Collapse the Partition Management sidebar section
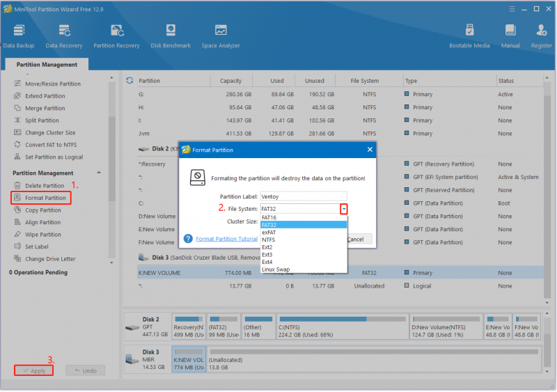Viewport: 557px width, 392px height. click(99, 173)
